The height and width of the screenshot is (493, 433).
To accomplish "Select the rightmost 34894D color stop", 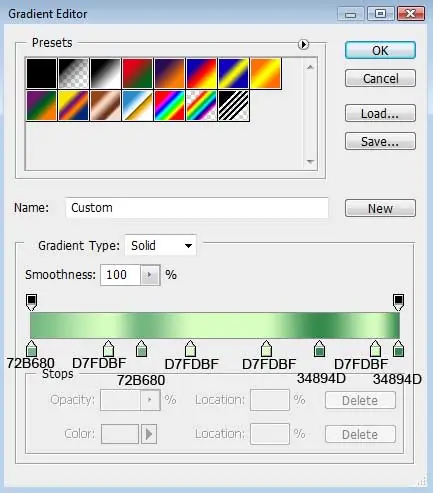I will pyautogui.click(x=398, y=349).
